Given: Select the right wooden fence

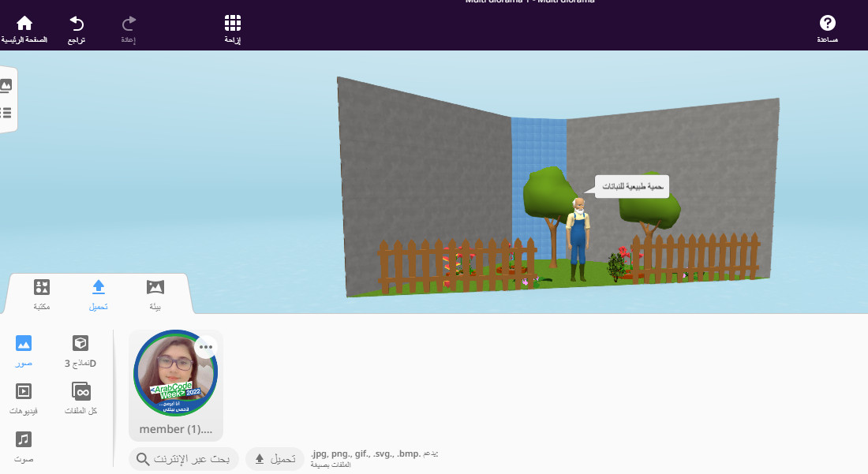Looking at the screenshot, I should pos(696,257).
